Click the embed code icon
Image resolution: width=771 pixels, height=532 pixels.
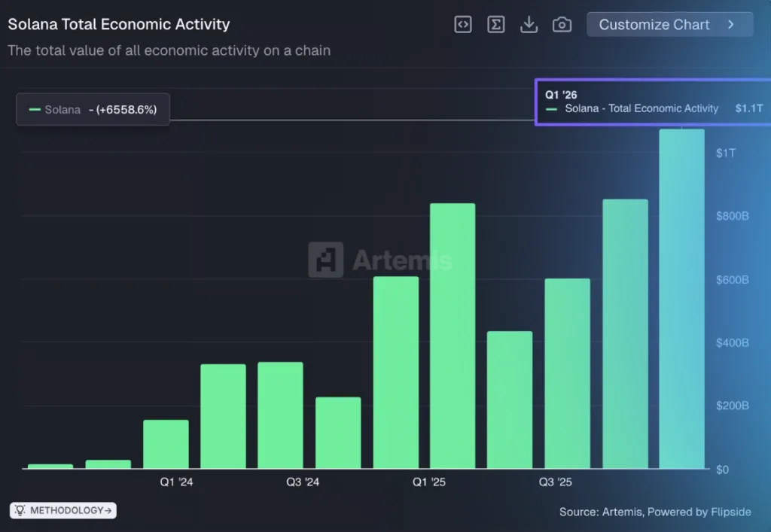(463, 25)
